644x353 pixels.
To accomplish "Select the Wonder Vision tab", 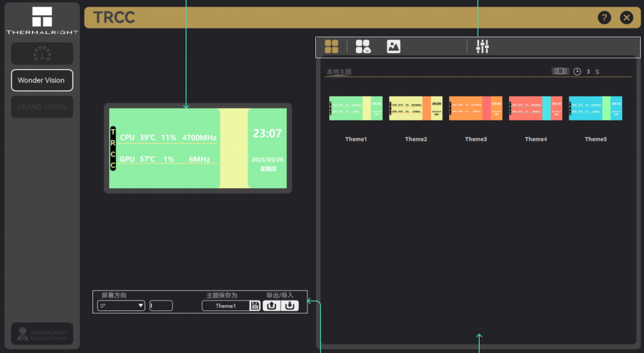I will tap(42, 80).
